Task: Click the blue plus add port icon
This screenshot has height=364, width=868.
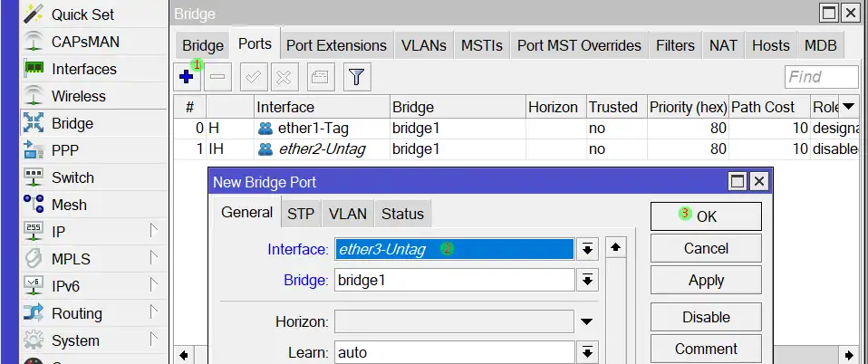Action: click(x=187, y=78)
